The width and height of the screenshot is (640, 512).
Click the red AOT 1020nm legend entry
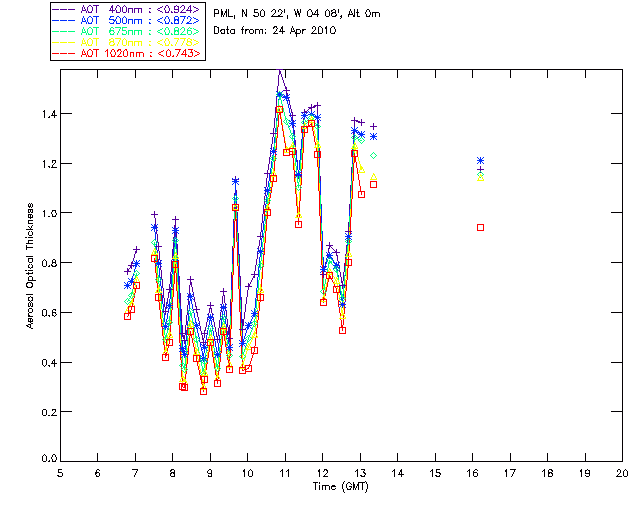tap(128, 52)
